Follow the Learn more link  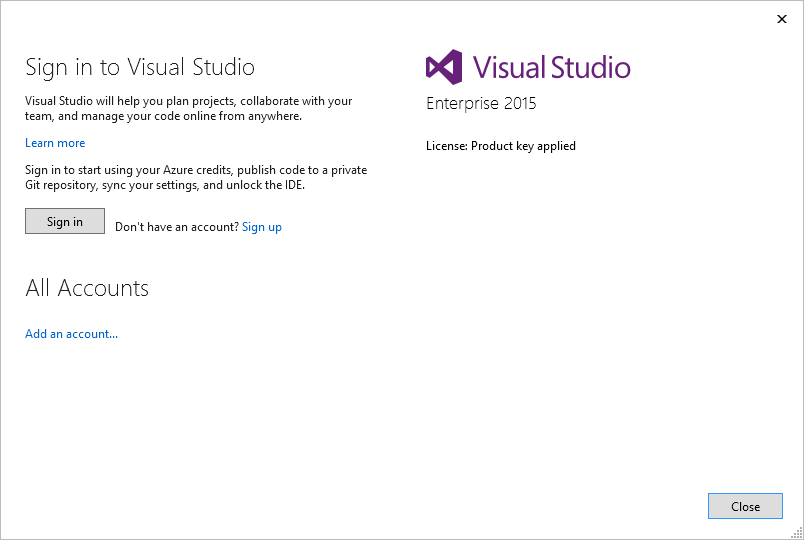(55, 143)
